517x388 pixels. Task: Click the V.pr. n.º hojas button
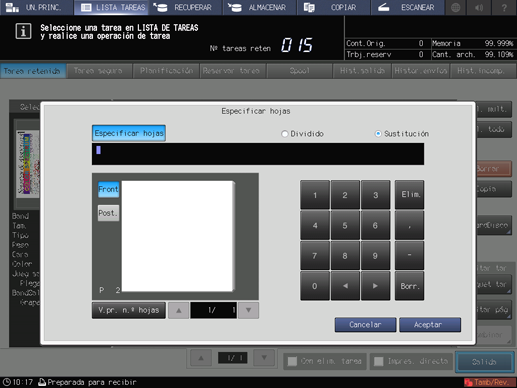(129, 310)
